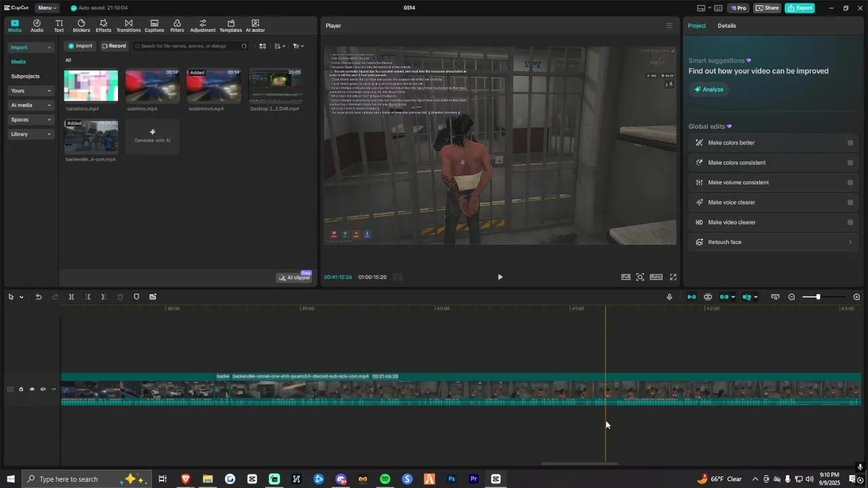Image resolution: width=868 pixels, height=488 pixels.
Task: Click the Delete right (trim end) tool
Action: point(103,297)
